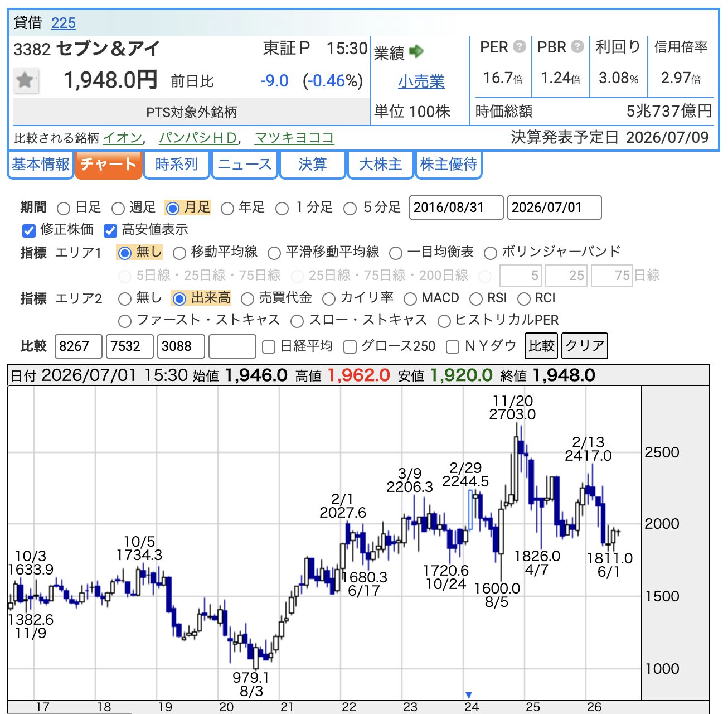Select 移動平均線 indicator radio button
Viewport: 728px width, 714px height.
point(179,253)
